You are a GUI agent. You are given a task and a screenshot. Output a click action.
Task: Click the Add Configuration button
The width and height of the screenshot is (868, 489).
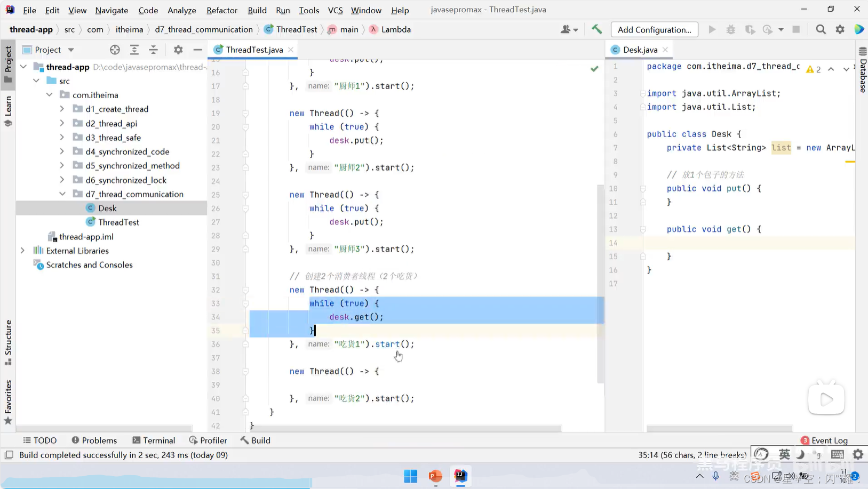pyautogui.click(x=654, y=29)
